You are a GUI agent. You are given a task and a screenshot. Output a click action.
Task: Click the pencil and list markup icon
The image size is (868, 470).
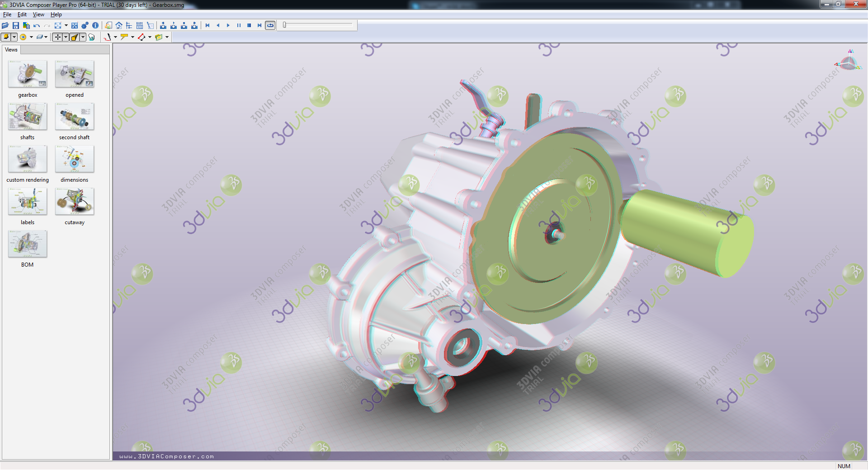[150, 26]
